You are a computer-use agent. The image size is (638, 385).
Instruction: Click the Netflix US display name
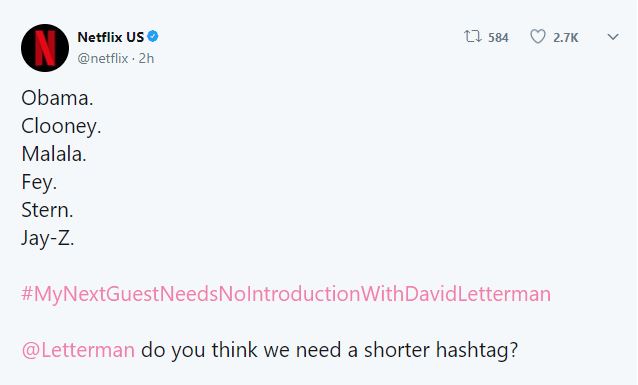(x=111, y=37)
